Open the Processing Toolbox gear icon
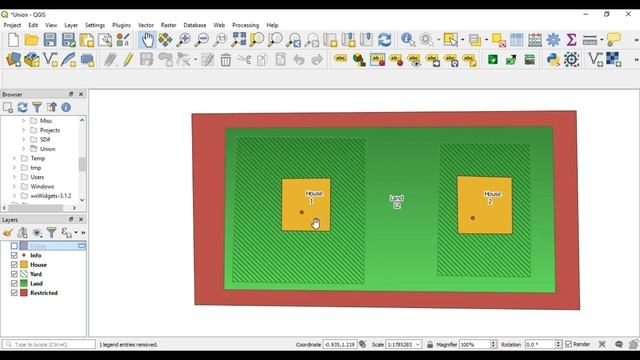640x360 pixels. tap(553, 40)
